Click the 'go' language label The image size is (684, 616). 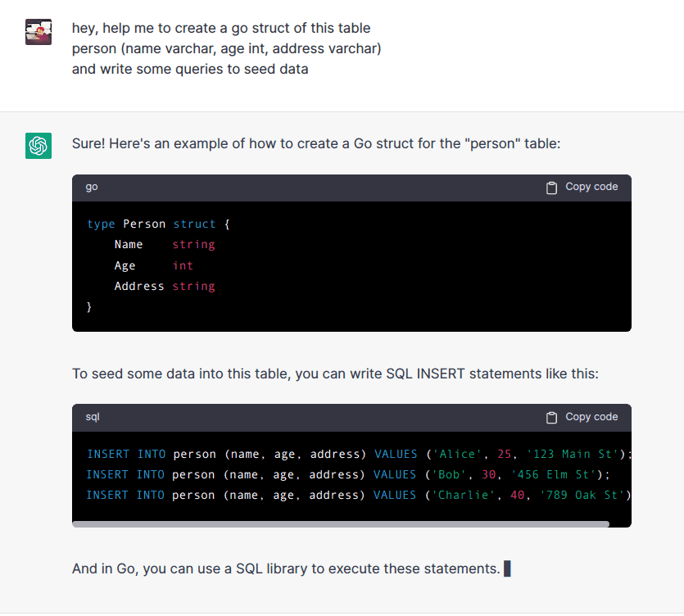point(92,188)
